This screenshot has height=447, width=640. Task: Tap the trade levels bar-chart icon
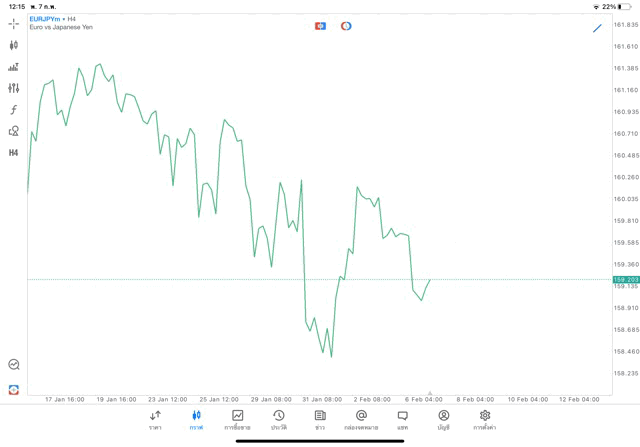coord(13,67)
